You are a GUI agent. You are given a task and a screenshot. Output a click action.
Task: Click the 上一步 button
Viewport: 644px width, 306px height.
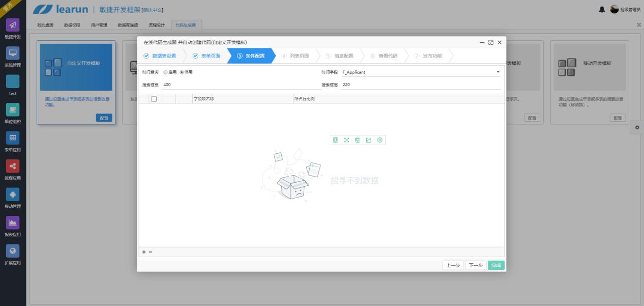453,265
